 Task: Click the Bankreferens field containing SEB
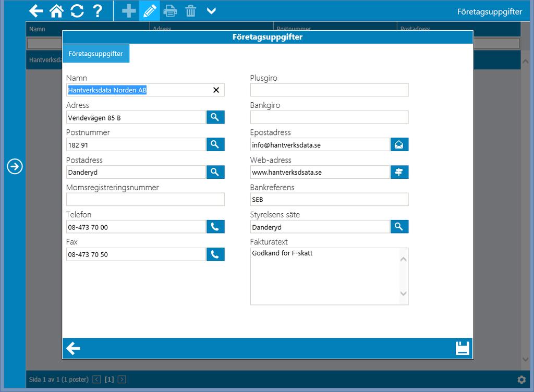(x=329, y=200)
